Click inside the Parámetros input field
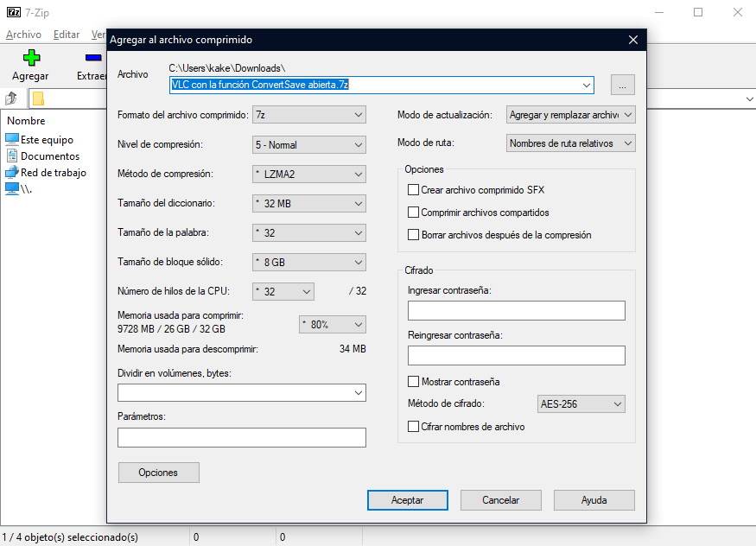Screen dimensions: 756x546 241,437
